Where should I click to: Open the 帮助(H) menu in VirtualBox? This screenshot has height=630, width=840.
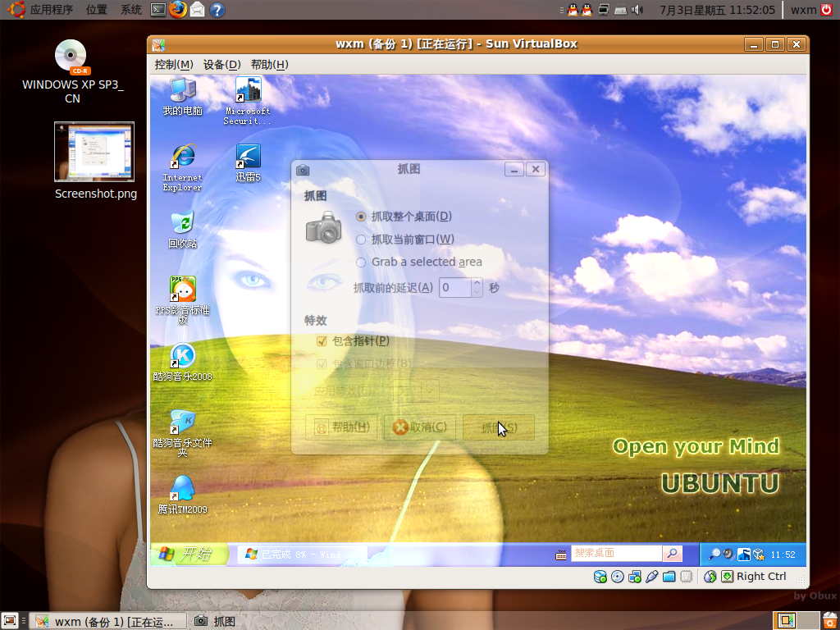269,65
